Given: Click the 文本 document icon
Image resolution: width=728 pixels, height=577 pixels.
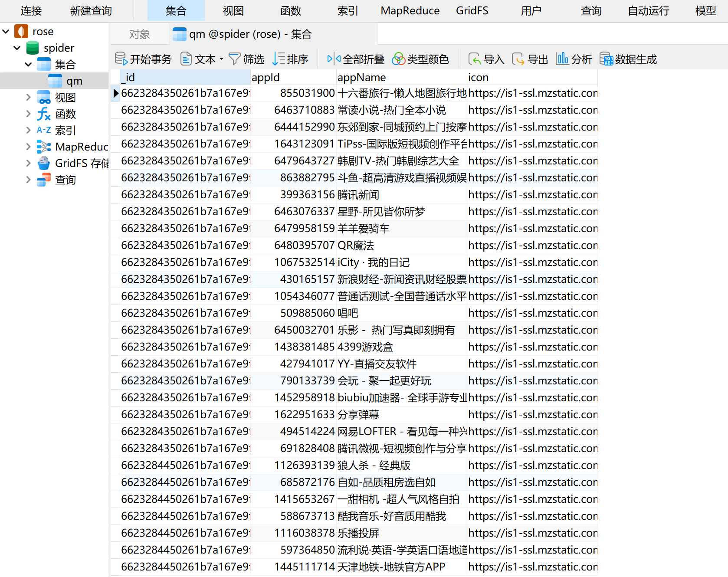Looking at the screenshot, I should [x=186, y=59].
